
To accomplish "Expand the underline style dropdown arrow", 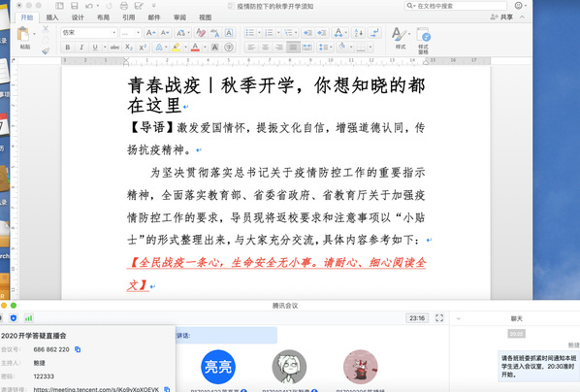I will tap(105, 47).
